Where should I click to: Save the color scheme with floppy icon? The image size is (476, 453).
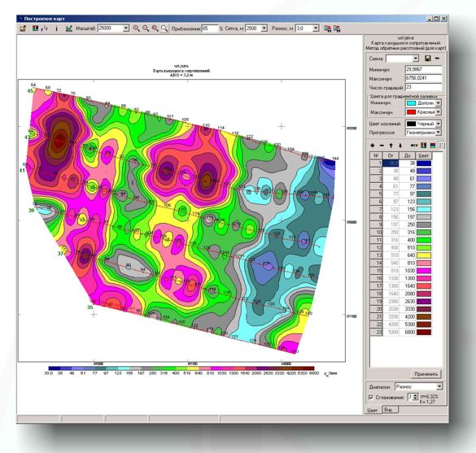click(x=428, y=59)
